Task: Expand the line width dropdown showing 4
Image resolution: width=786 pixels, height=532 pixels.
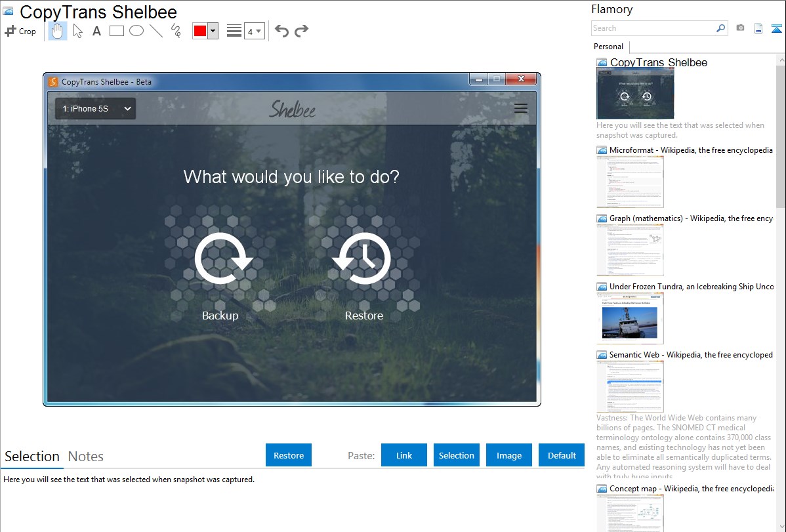Action: coord(255,31)
